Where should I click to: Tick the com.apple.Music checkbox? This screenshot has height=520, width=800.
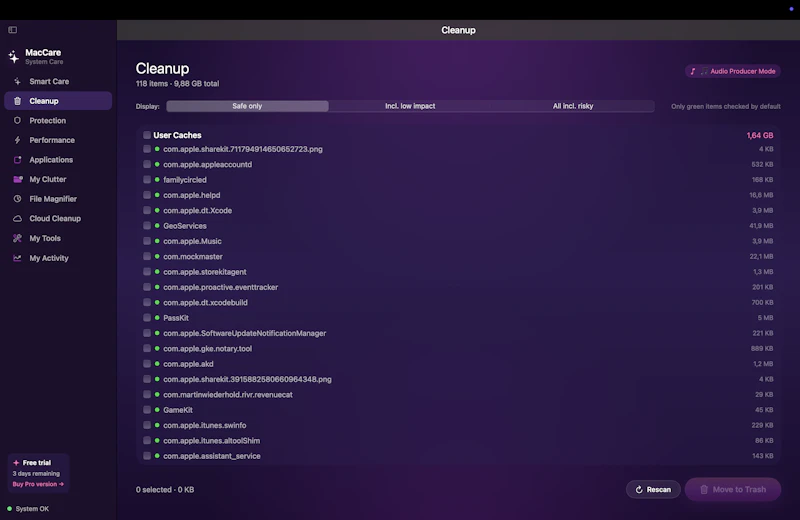coord(147,241)
